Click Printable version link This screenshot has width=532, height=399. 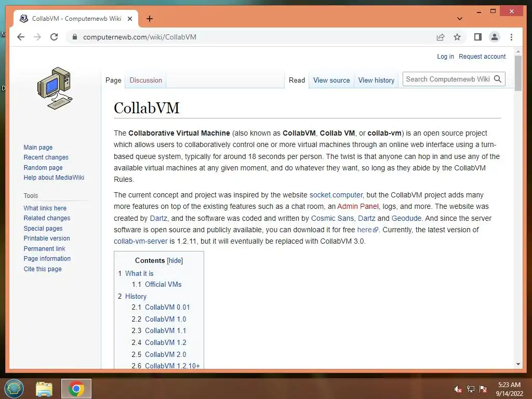coord(46,238)
